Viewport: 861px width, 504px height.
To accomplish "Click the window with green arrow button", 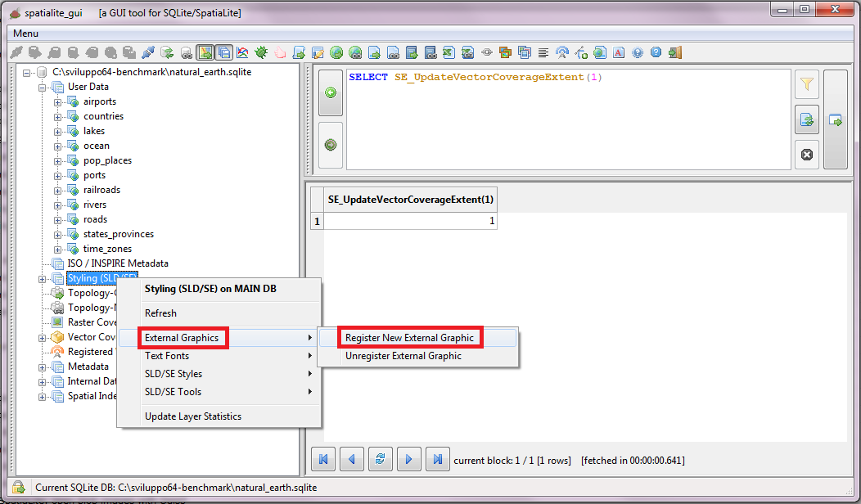I will 835,119.
